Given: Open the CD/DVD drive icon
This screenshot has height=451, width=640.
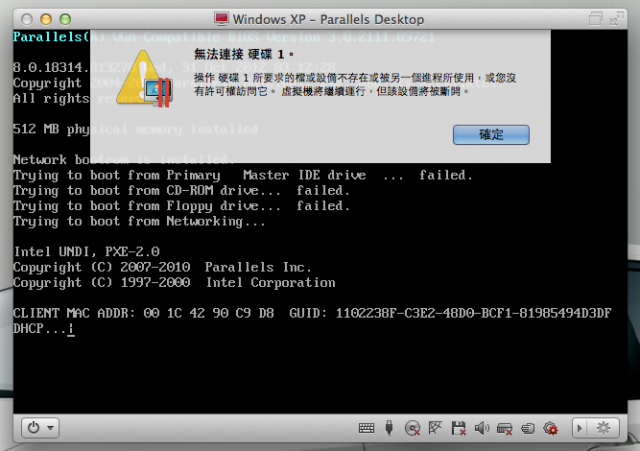Looking at the screenshot, I should [x=412, y=428].
